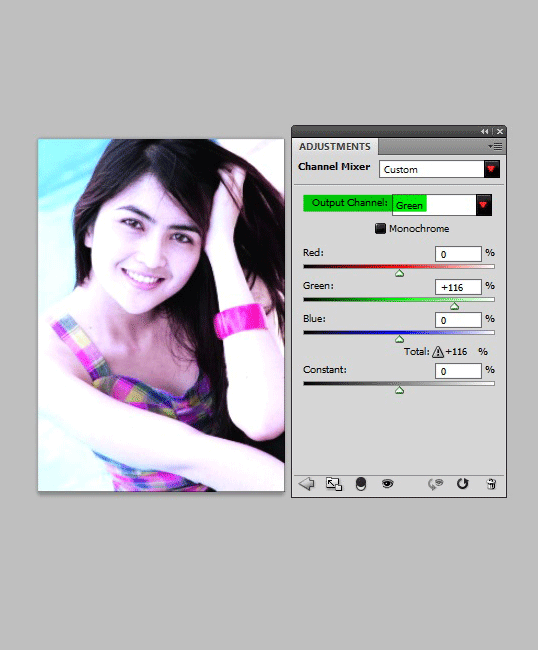This screenshot has width=538, height=650.
Task: Click the Total warning triangle icon
Action: [x=438, y=352]
